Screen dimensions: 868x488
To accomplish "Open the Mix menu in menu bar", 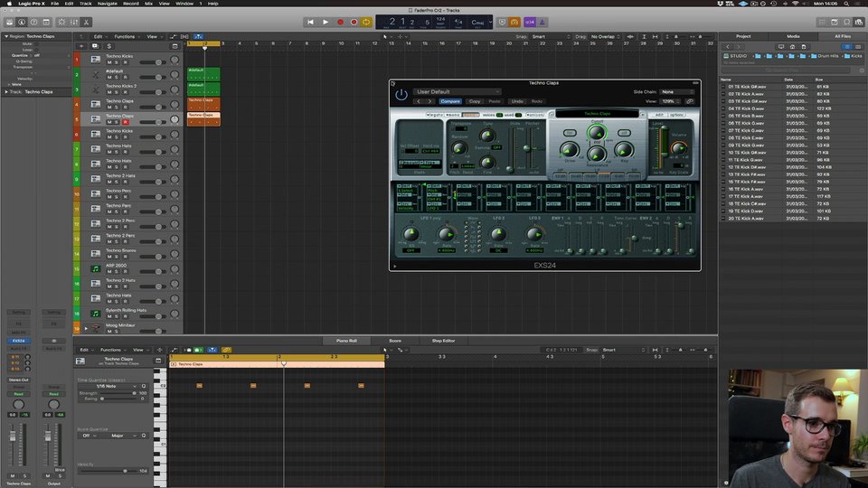I will tap(148, 4).
